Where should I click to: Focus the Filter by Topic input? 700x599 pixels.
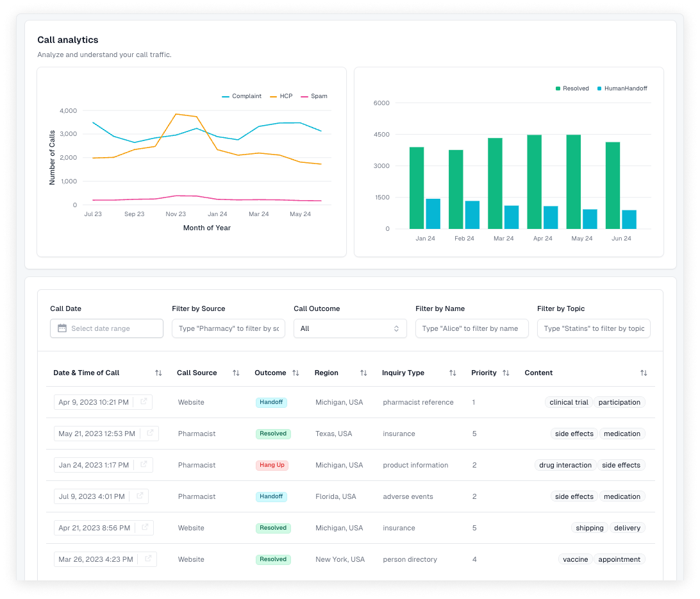tap(594, 328)
